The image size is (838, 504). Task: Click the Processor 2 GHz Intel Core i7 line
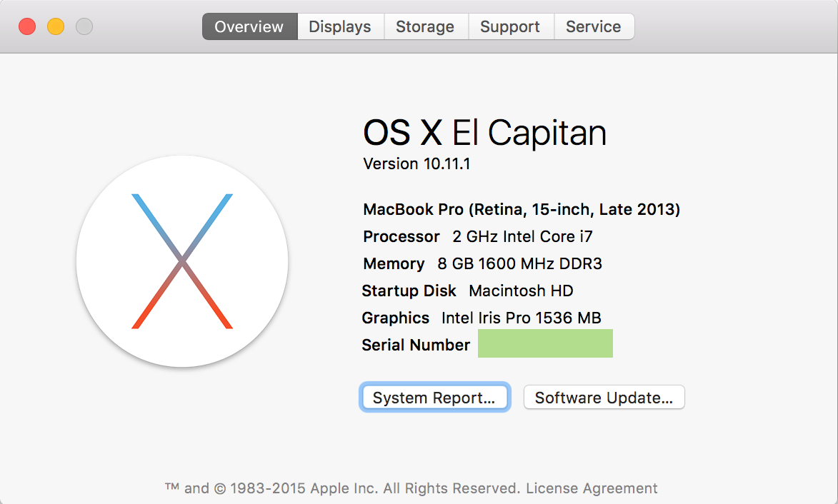click(478, 237)
